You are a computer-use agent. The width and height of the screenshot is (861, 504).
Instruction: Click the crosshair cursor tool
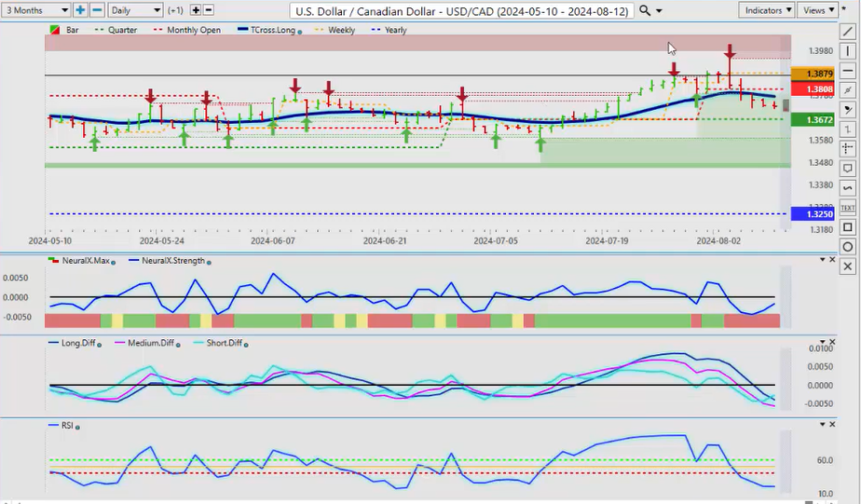[x=848, y=149]
